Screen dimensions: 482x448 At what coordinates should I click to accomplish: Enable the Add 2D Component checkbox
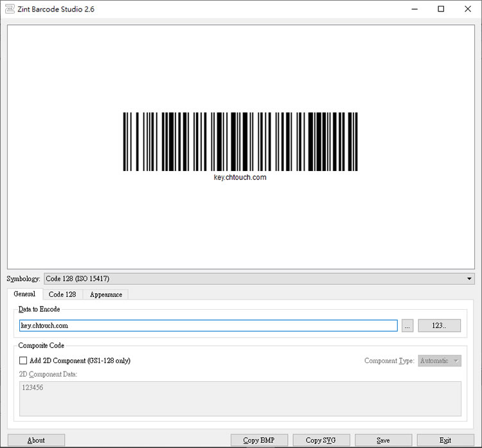pos(23,361)
